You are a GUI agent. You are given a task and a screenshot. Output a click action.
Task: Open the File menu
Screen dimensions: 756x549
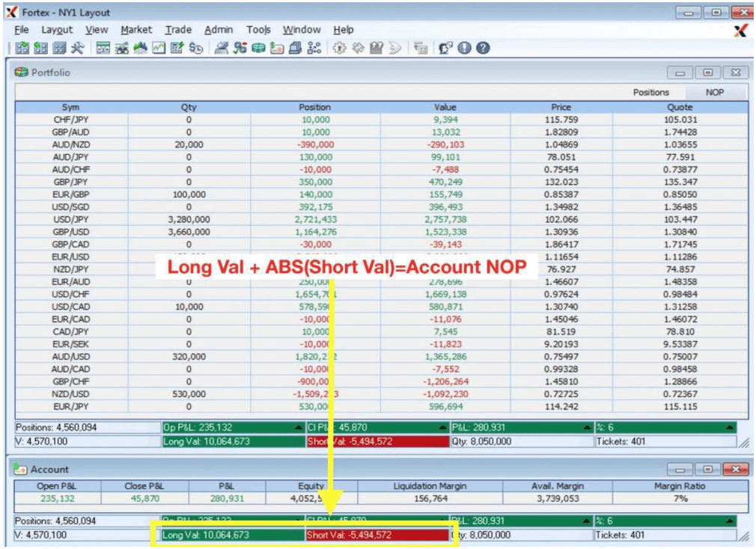(x=21, y=30)
